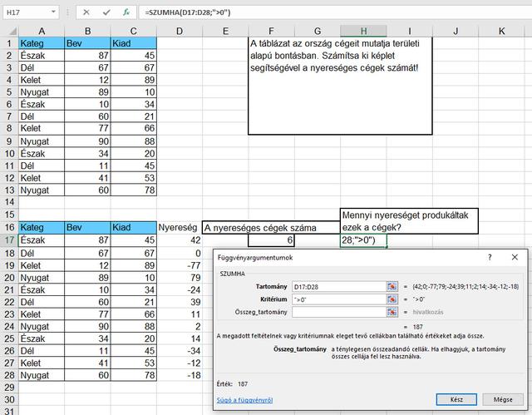532x415 pixels.
Task: Collapse dialog using Kritérium range selector icon
Action: 392,299
